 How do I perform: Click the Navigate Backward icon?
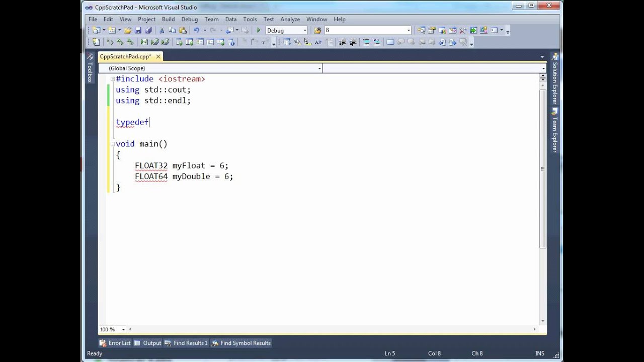(x=229, y=31)
